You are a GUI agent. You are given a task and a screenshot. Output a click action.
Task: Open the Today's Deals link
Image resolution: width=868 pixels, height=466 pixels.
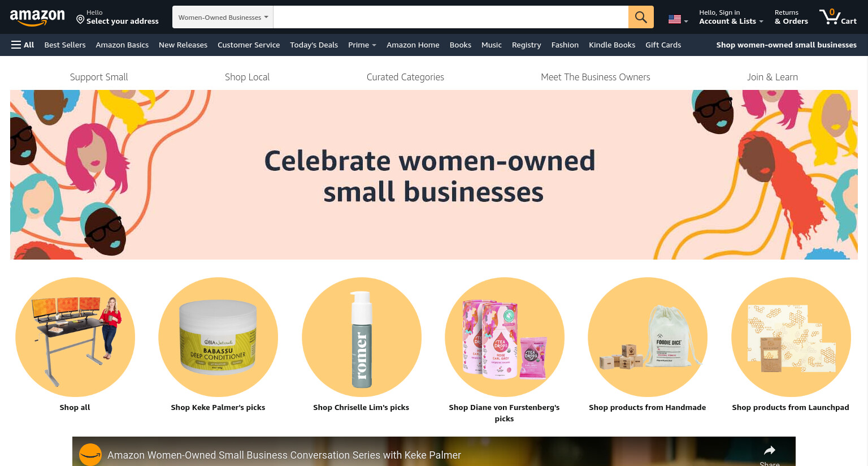point(314,45)
